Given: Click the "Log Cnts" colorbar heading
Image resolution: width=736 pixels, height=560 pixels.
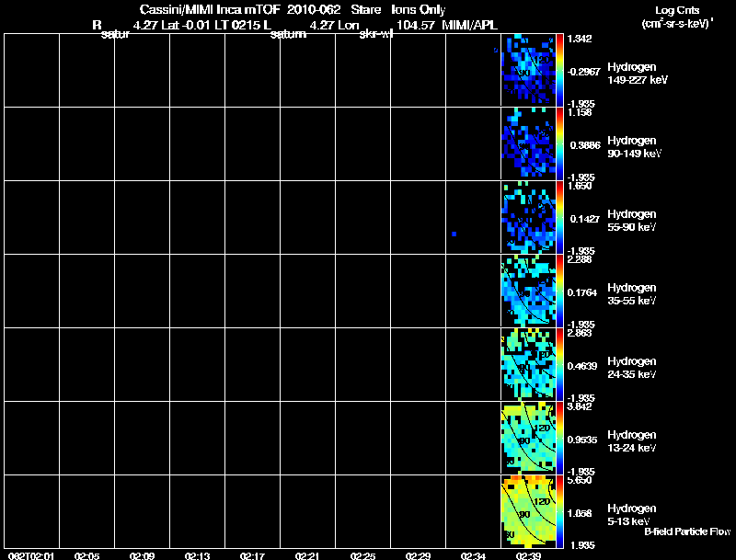Looking at the screenshot, I should pyautogui.click(x=677, y=10).
